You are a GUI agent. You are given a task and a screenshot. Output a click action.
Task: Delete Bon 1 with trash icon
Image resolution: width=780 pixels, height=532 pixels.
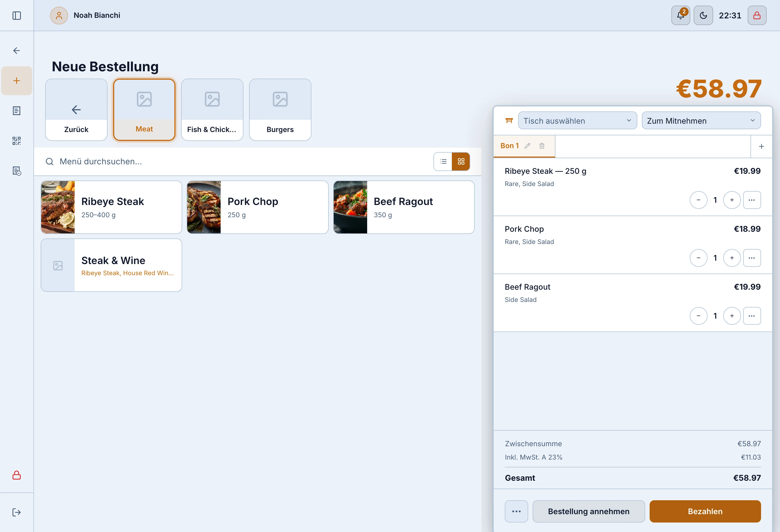click(x=542, y=146)
